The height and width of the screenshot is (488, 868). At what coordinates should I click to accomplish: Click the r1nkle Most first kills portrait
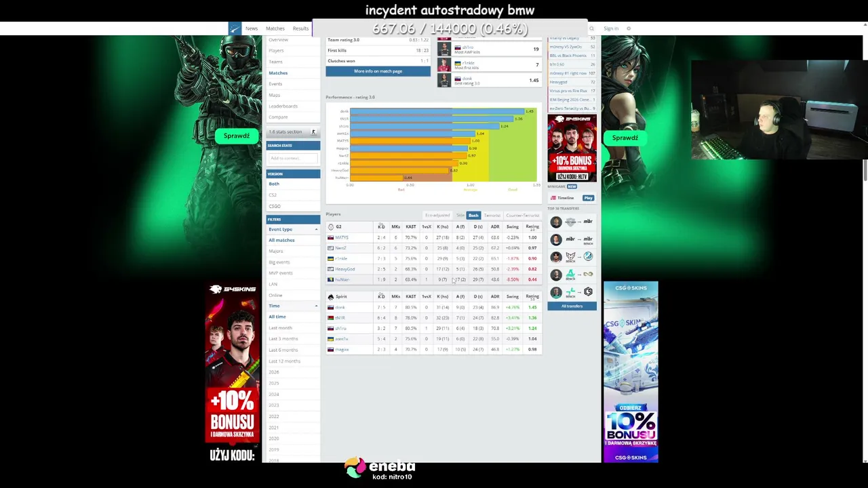pos(443,65)
